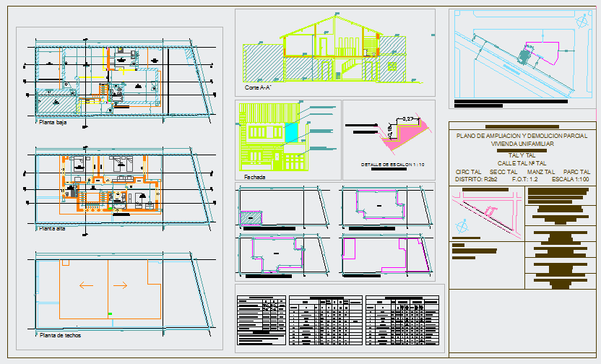
Task: Click the right-pointing slope arrow on the roof plan
Action: point(121,285)
